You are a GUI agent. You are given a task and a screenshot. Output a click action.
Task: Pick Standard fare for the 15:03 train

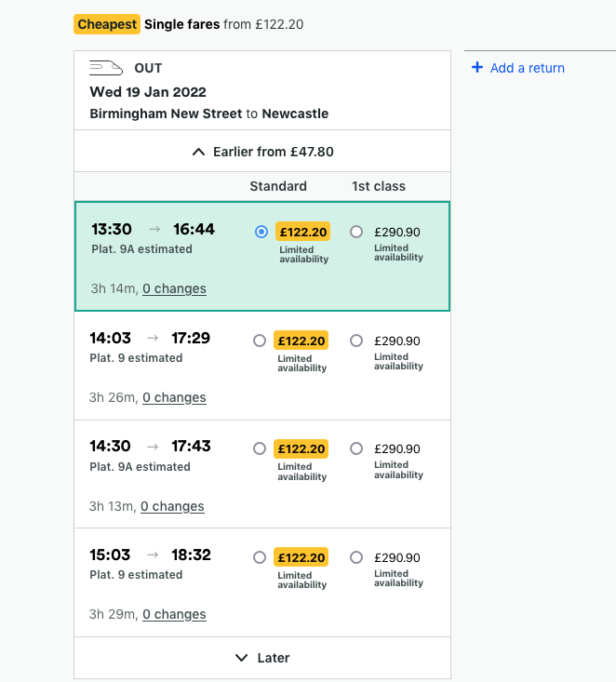[260, 557]
